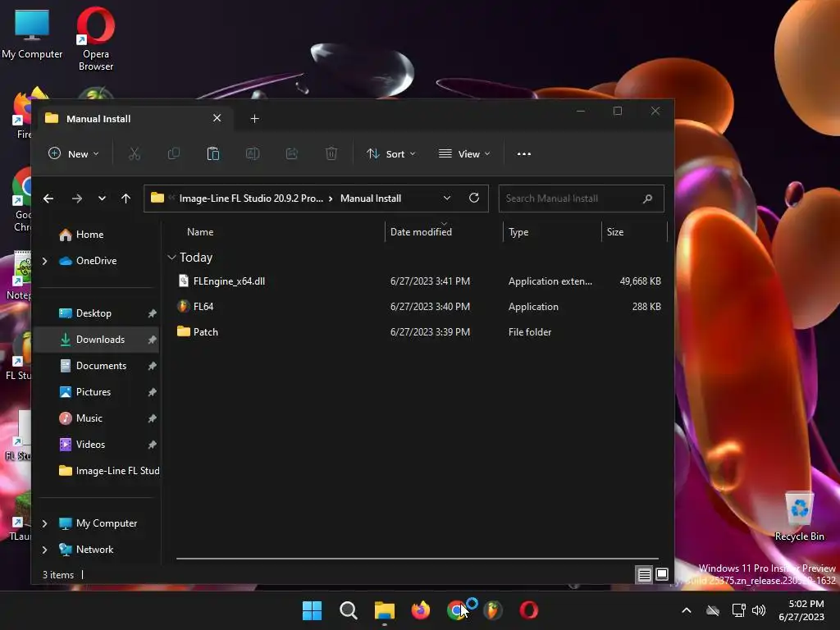Open the Windows Start menu
The width and height of the screenshot is (840, 630).
312,610
